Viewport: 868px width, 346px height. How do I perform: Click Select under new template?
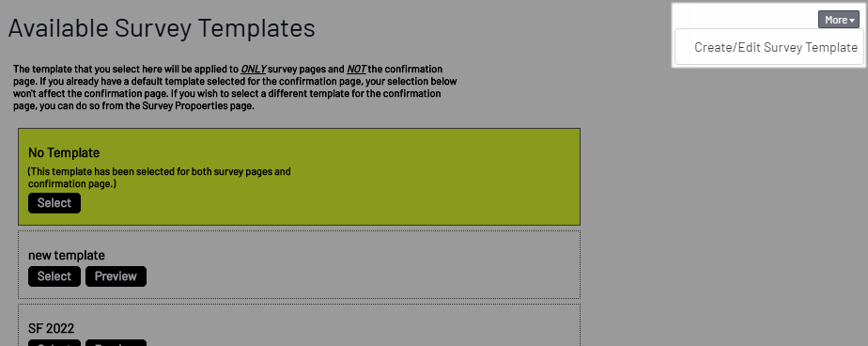click(x=54, y=276)
